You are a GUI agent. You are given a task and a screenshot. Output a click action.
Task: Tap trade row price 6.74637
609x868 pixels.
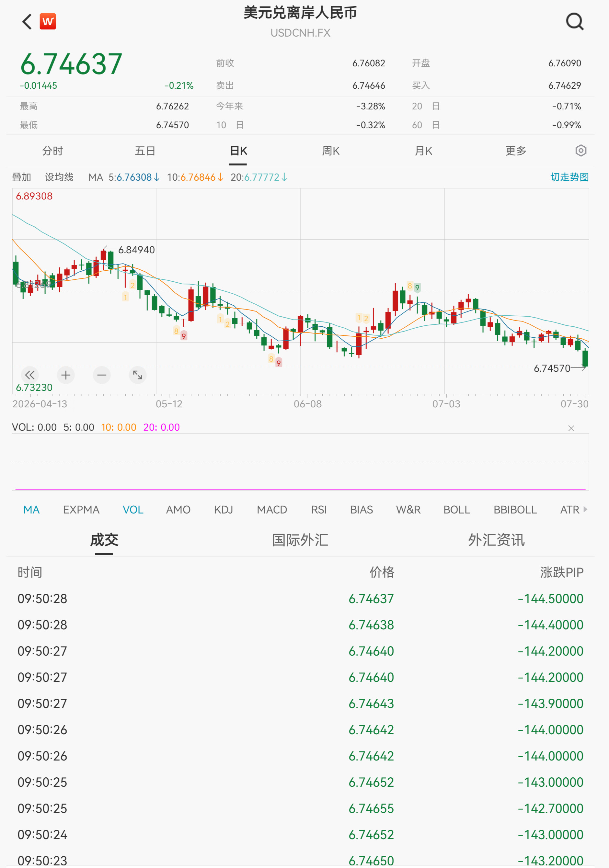pyautogui.click(x=371, y=598)
